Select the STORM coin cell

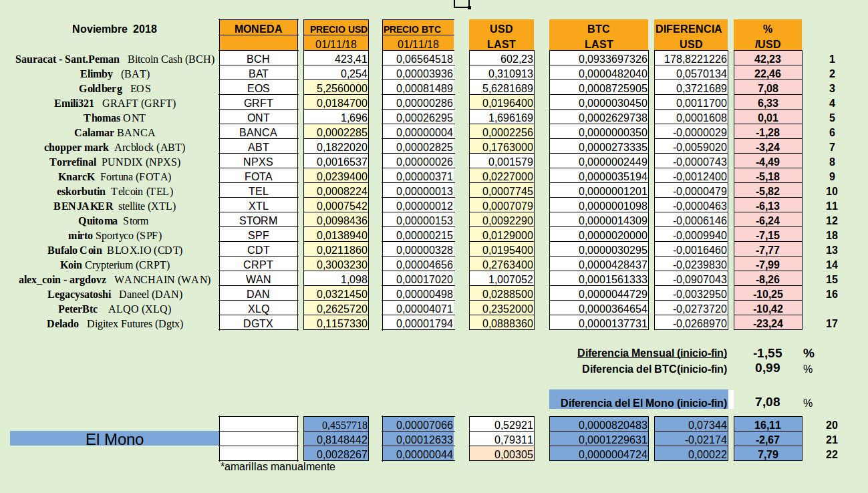pyautogui.click(x=259, y=220)
